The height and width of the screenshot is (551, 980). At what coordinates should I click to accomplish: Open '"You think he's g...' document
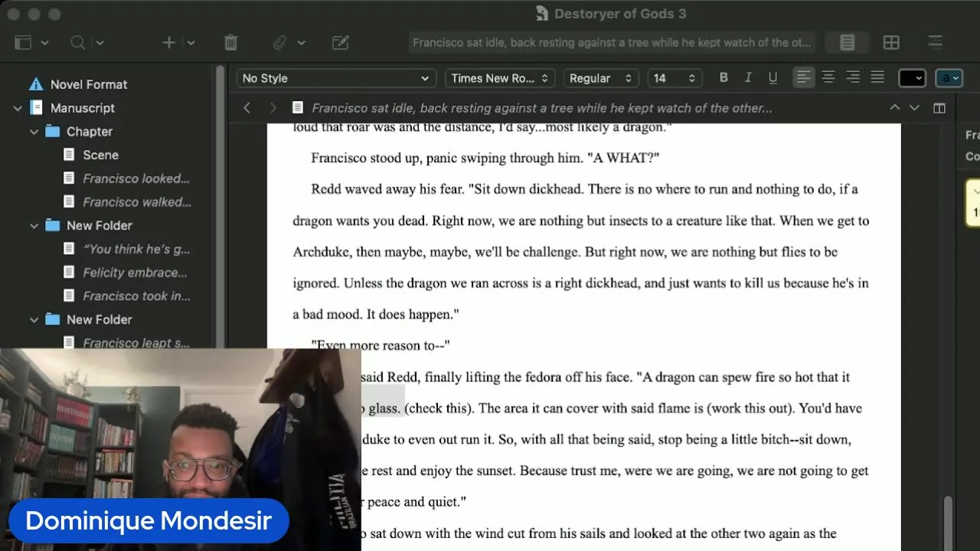tap(136, 249)
